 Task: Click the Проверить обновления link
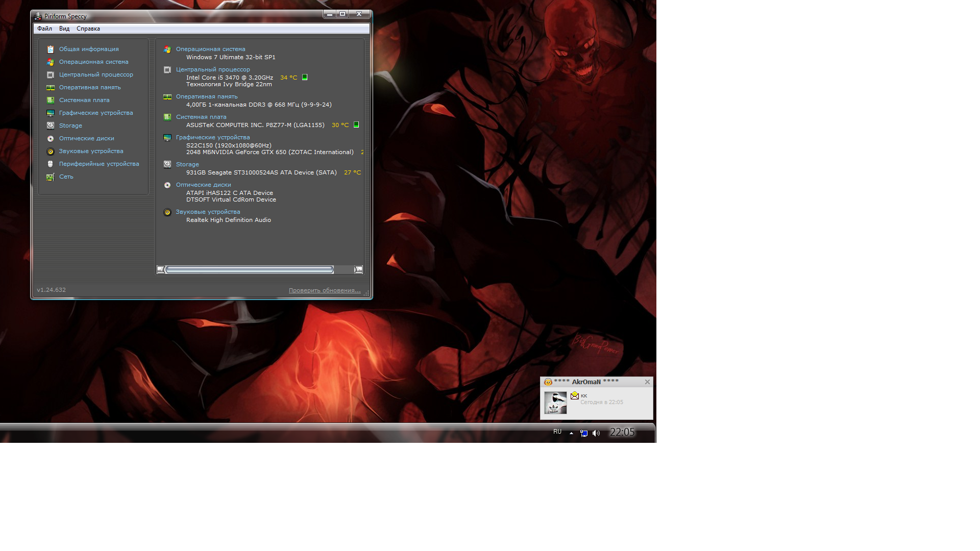325,290
